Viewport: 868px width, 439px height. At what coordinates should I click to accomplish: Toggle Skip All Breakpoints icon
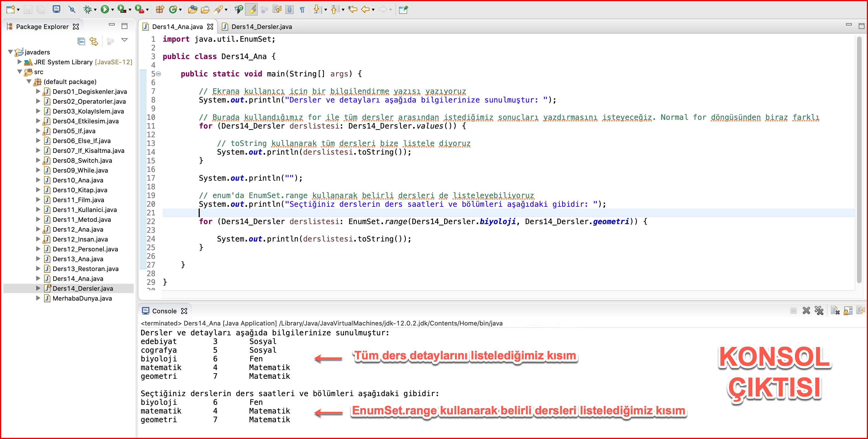click(x=72, y=10)
